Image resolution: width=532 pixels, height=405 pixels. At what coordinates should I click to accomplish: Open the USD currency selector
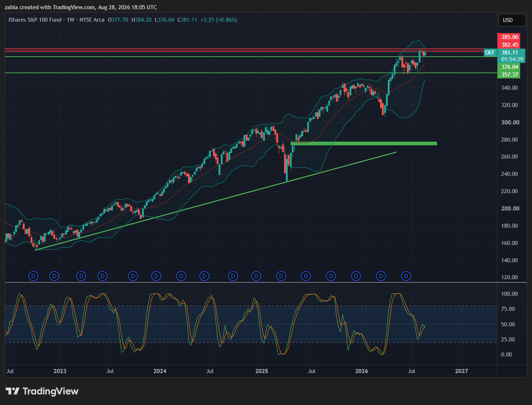tap(512, 20)
